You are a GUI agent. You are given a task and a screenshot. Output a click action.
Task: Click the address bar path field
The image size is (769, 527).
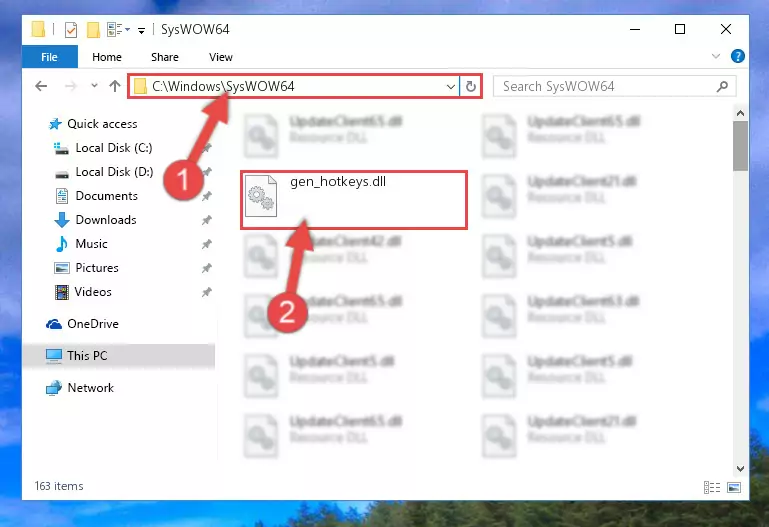click(294, 86)
